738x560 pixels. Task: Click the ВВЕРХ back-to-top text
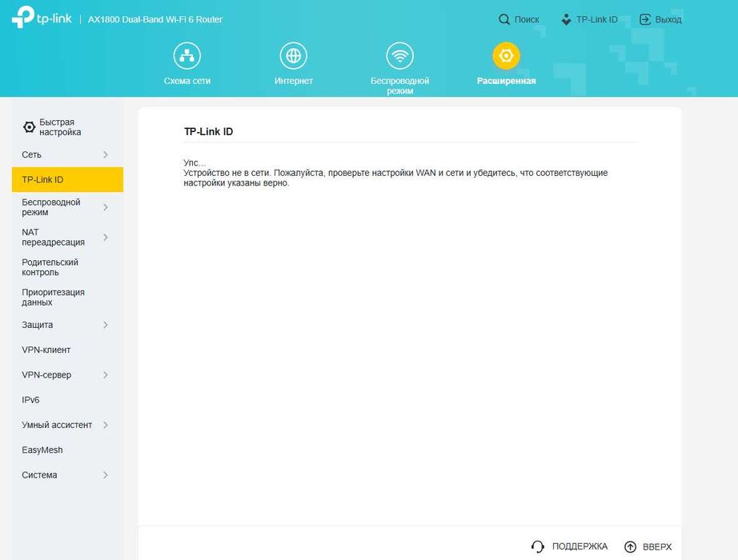point(657,547)
